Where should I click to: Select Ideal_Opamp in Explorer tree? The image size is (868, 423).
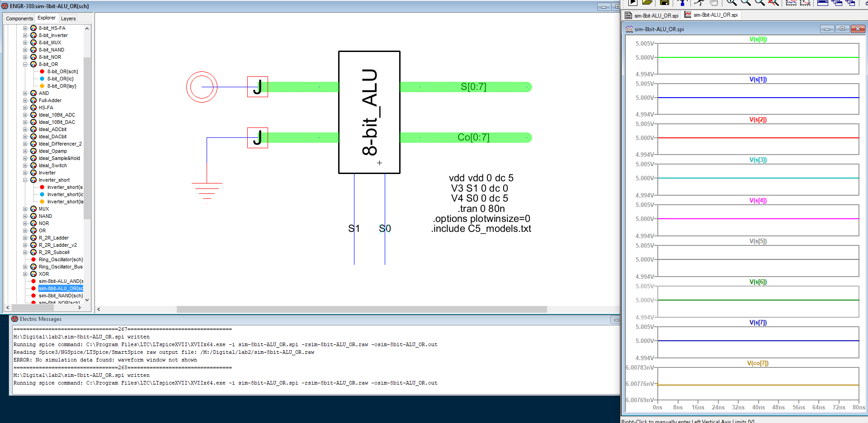tap(53, 151)
